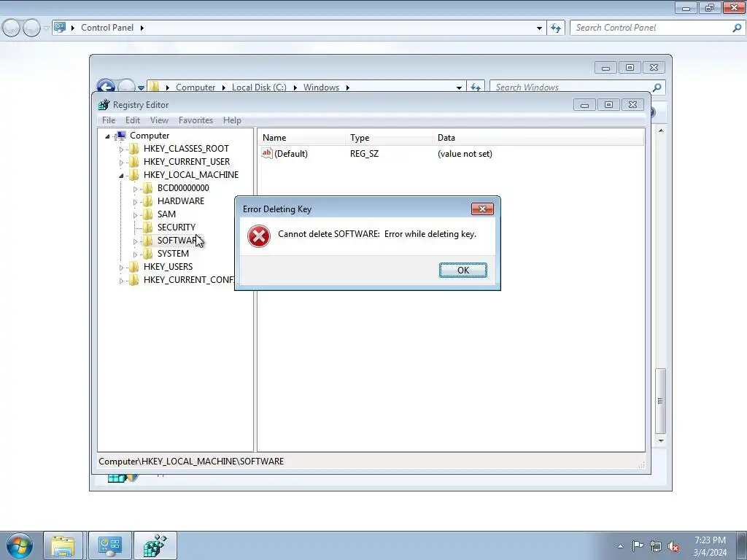
Task: Select SYSTEM folder icon
Action: (147, 253)
